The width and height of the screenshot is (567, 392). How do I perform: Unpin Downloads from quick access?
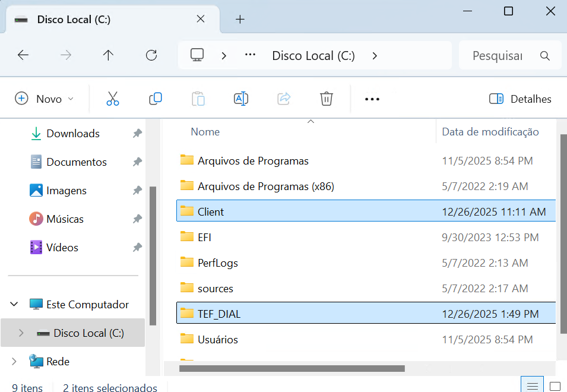[x=137, y=134]
